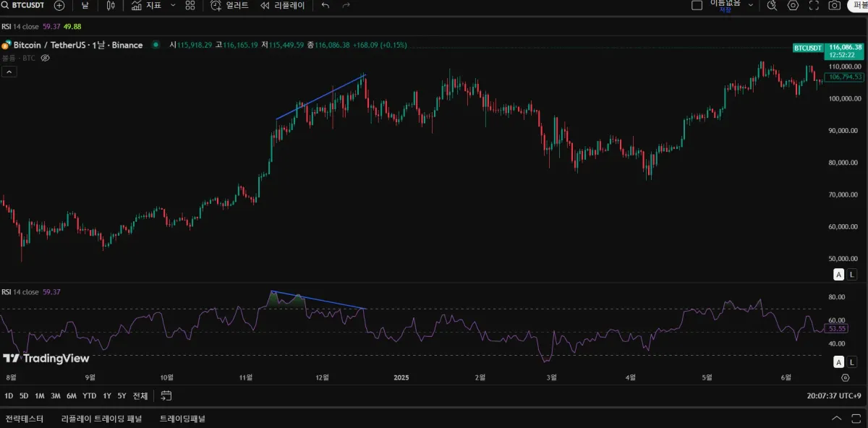Open the 트레이딩패널 tab
868x428 pixels.
click(182, 419)
